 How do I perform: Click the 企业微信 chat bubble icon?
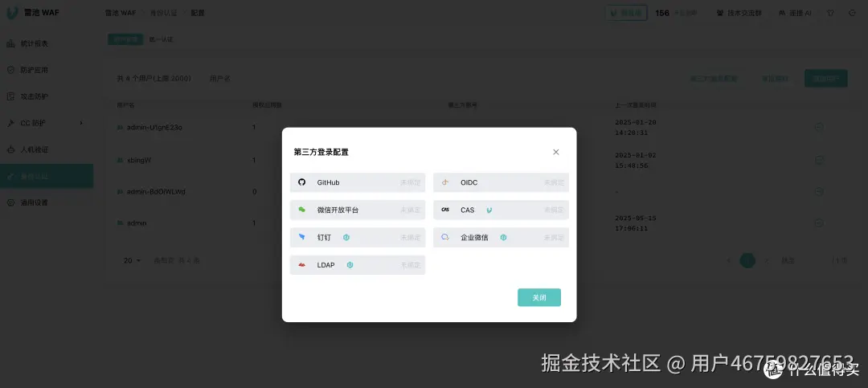point(445,237)
